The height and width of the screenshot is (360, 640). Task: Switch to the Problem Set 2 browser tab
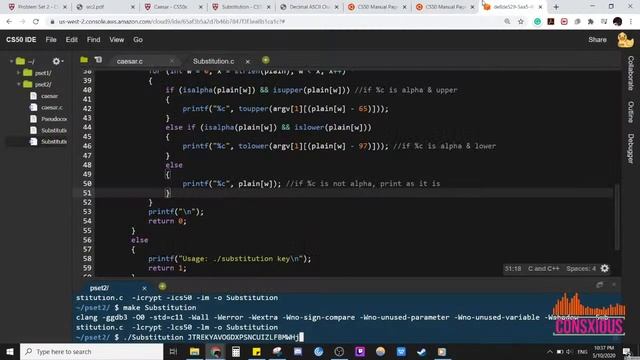[x=38, y=7]
